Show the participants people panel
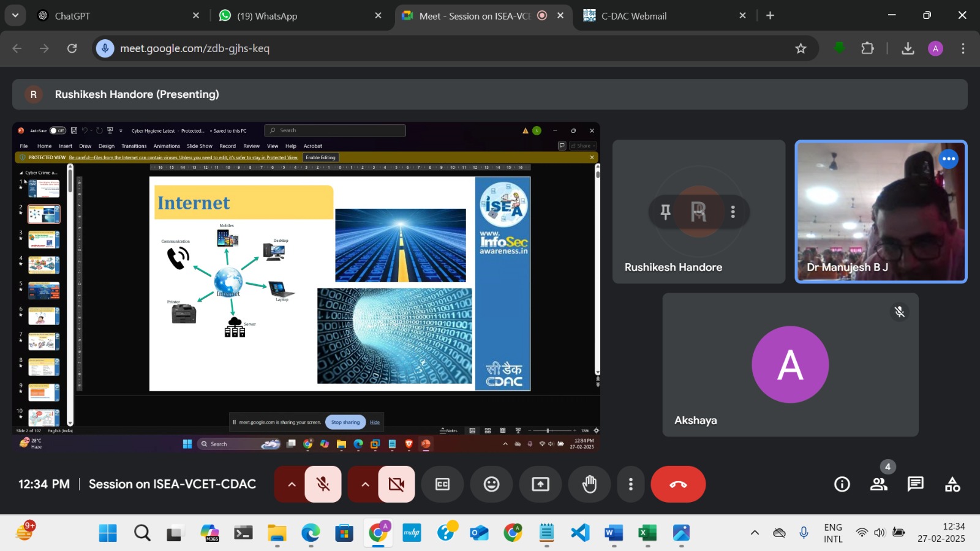 (879, 484)
